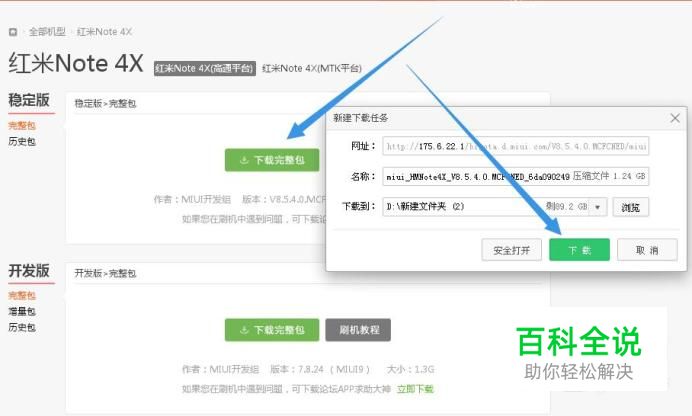The width and height of the screenshot is (692, 416).
Task: Select 红米Note 4X(高通平台) tab
Action: coord(205,68)
